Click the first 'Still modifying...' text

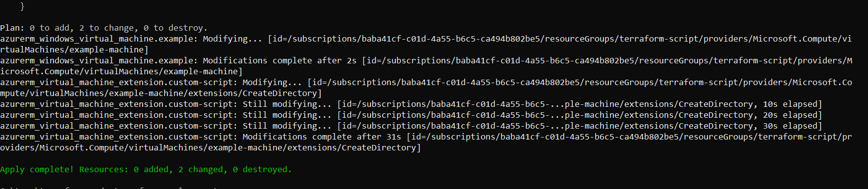287,104
